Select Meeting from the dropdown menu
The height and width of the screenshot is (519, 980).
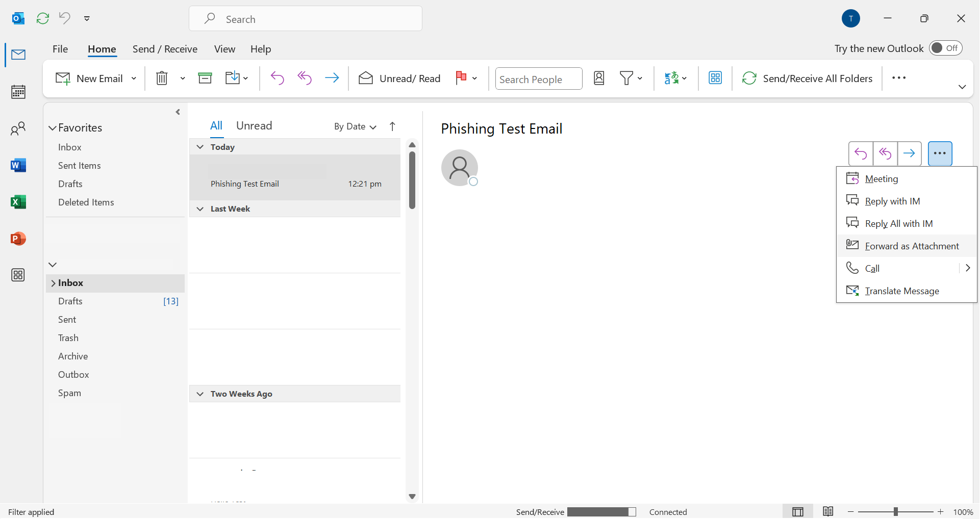click(907, 178)
